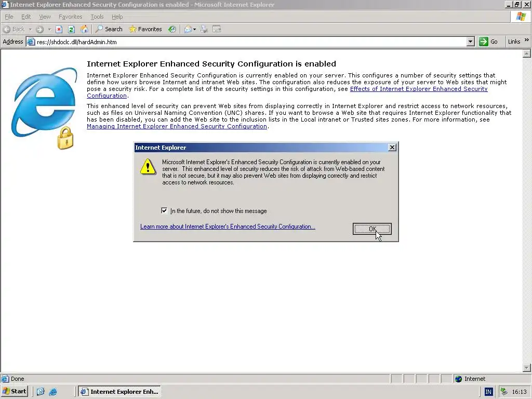The image size is (532, 399).
Task: Open the Search toolbar button
Action: 109,29
